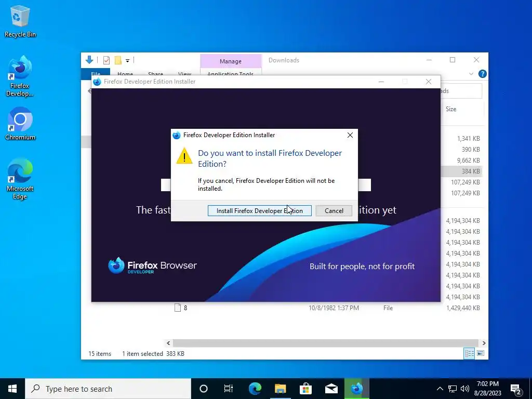Screen dimensions: 532x399
Task: Click the 1,341 KB size cell
Action: click(x=468, y=138)
